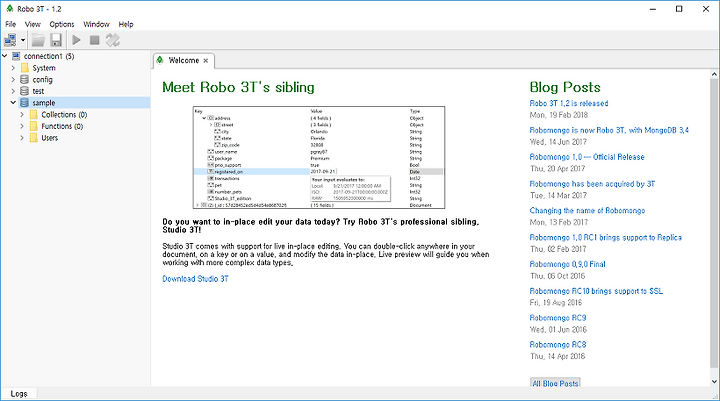The height and width of the screenshot is (401, 720).
Task: Open 'Robomongo is now Robo 3T' post
Action: point(609,130)
